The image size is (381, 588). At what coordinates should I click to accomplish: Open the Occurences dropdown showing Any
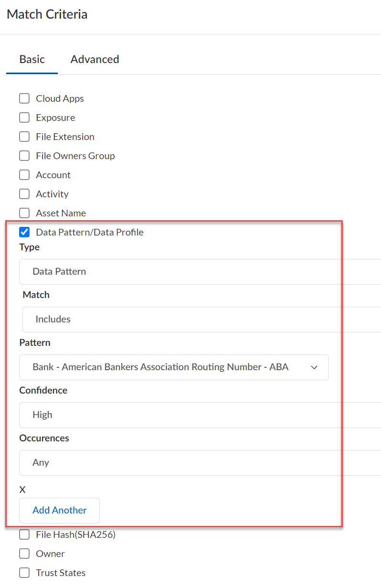200,463
